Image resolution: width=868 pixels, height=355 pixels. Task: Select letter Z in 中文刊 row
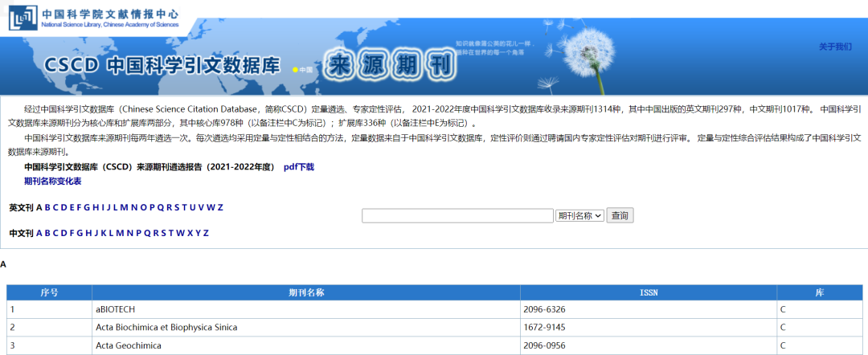point(206,233)
